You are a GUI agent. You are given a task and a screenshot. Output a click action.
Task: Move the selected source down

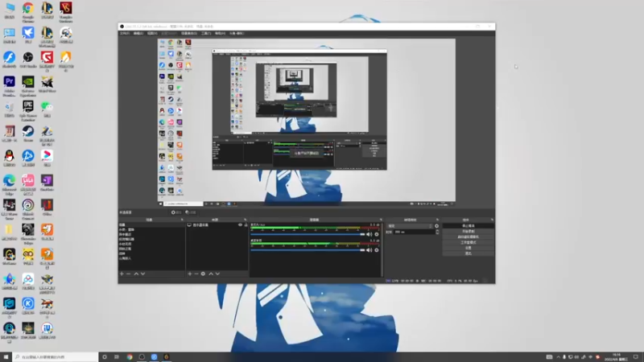pyautogui.click(x=217, y=274)
